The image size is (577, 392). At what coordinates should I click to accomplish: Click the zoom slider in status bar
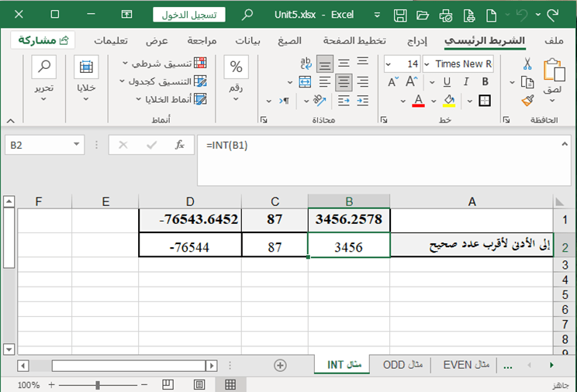coord(98,385)
